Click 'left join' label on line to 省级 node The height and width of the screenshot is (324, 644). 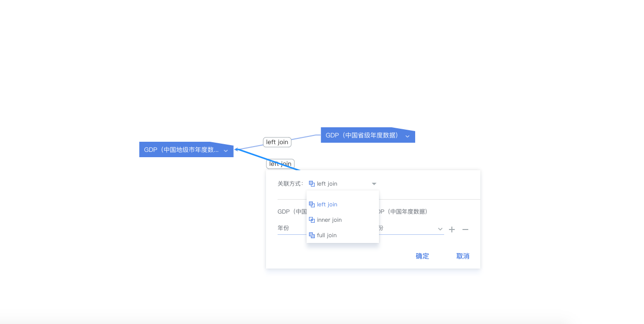pos(277,142)
